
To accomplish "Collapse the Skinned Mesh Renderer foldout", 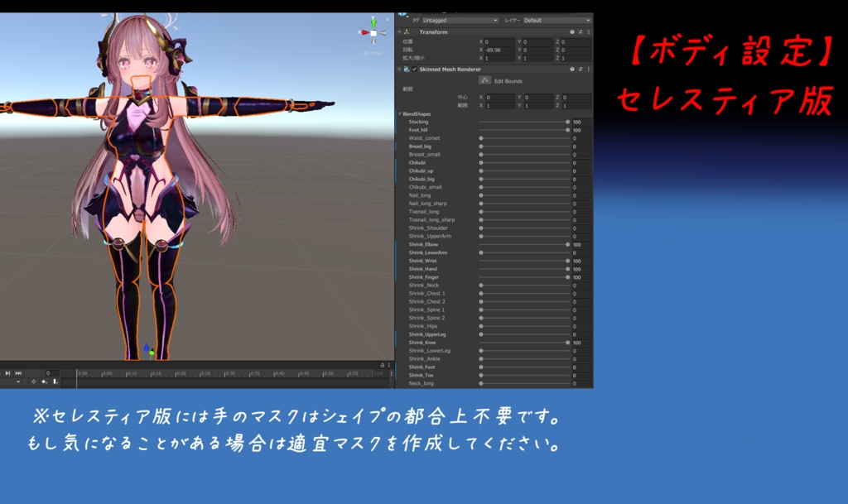I will click(399, 70).
